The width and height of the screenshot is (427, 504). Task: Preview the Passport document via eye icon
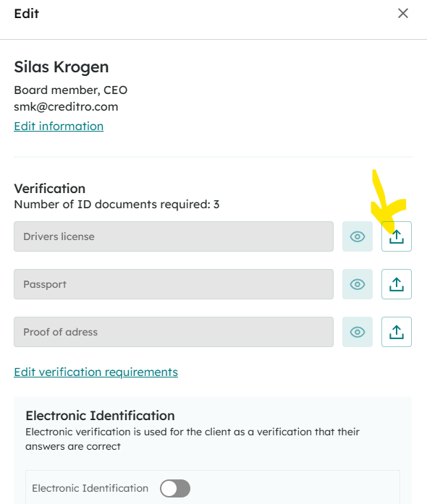pyautogui.click(x=358, y=284)
